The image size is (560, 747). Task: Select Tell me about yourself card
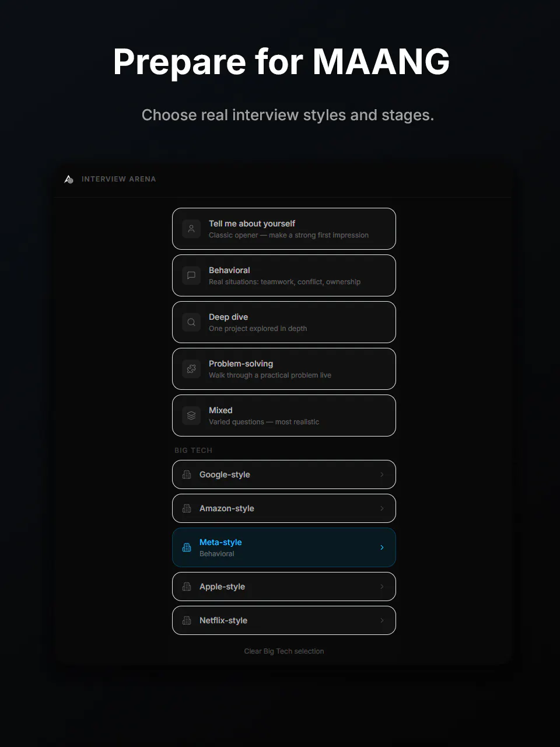click(284, 229)
